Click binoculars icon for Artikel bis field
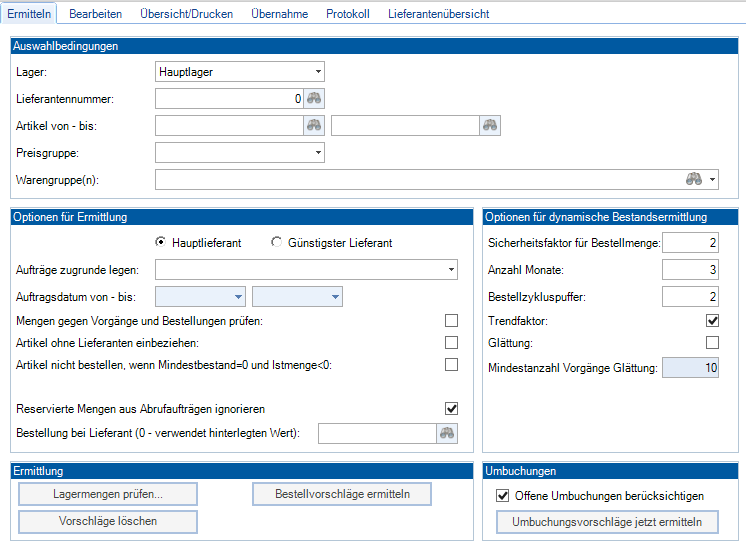The height and width of the screenshot is (545, 746). coord(490,125)
